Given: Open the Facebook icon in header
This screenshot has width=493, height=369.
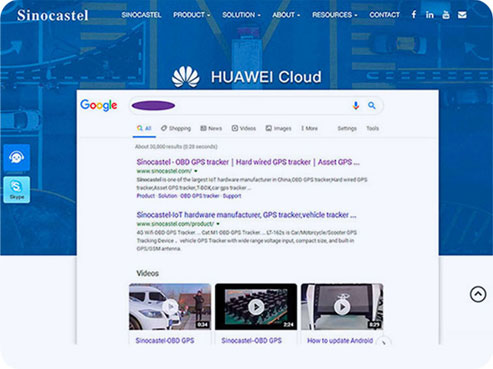Looking at the screenshot, I should click(414, 15).
